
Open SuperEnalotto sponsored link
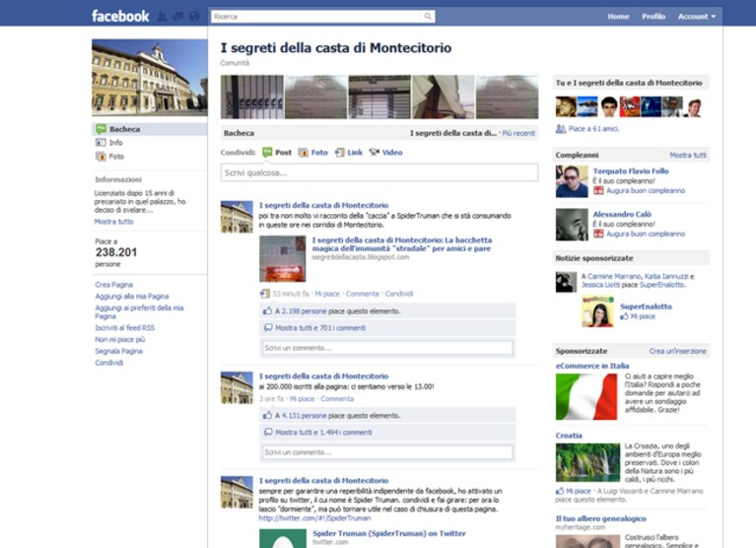646,307
